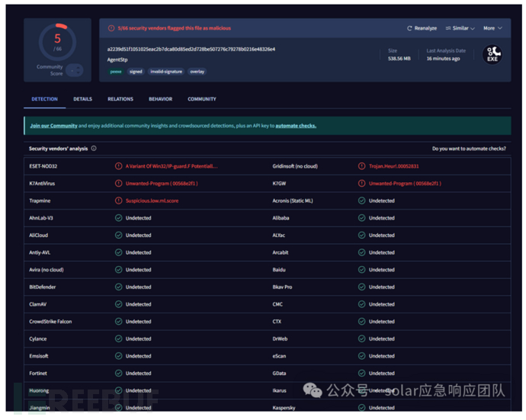Click the Cylance undetected checkmark icon
Image resolution: width=526 pixels, height=420 pixels.
(118, 338)
